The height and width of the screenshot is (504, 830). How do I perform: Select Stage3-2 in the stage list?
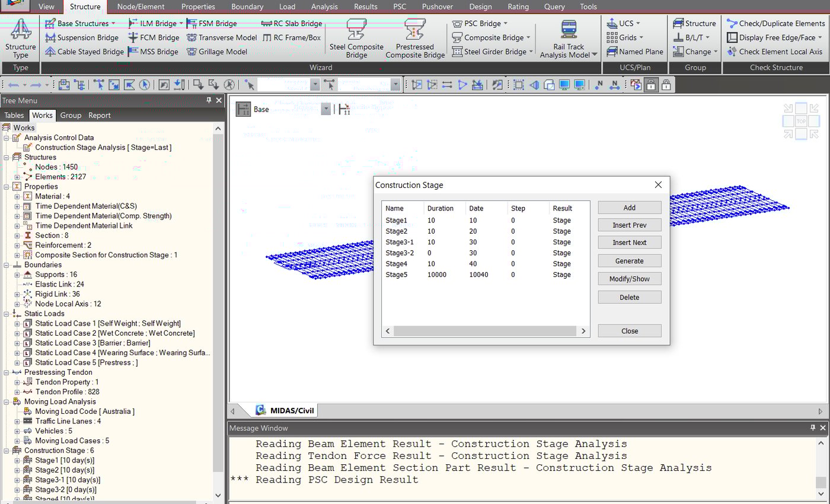pos(398,253)
